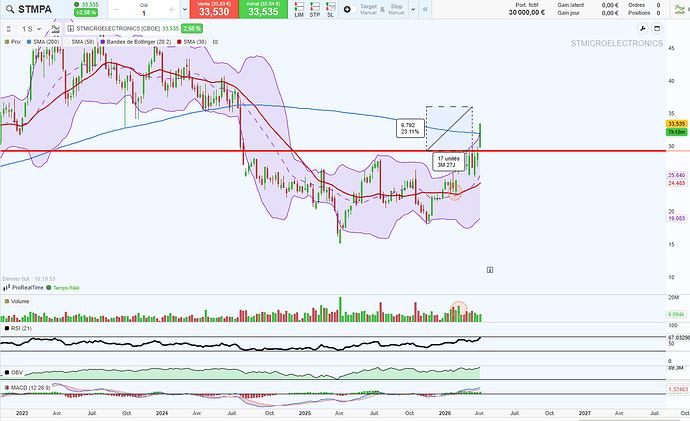Click the 2026 label on time axis
This screenshot has height=421, width=690.
[x=445, y=413]
